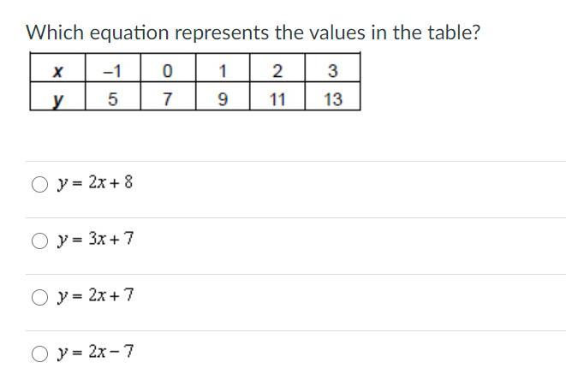Click the x-row table cell containing 3
This screenshot has height=392, width=566.
click(333, 68)
